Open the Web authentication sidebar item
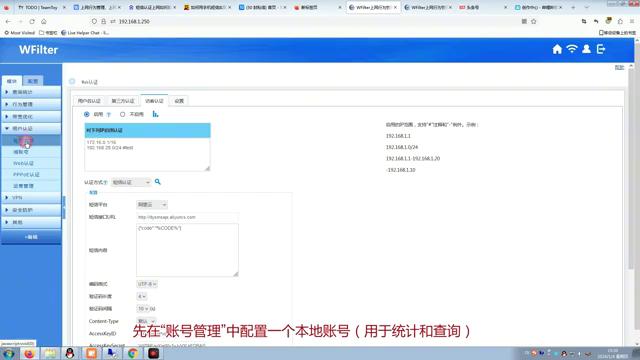Viewport: 640px width, 360px height. click(x=23, y=163)
